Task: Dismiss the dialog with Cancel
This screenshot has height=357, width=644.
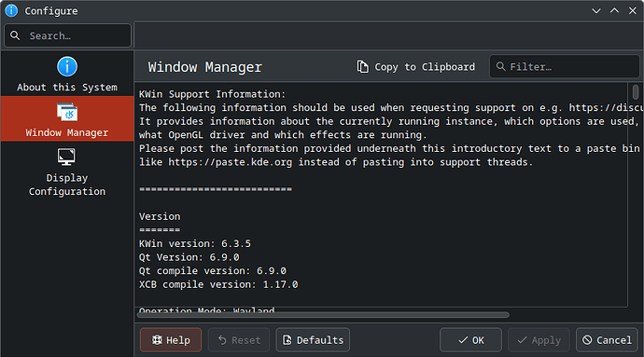Action: click(x=607, y=340)
